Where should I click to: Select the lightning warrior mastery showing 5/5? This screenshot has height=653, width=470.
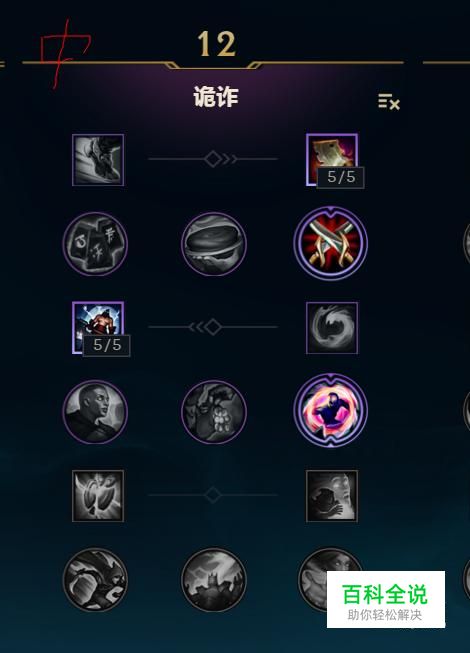(x=98, y=328)
